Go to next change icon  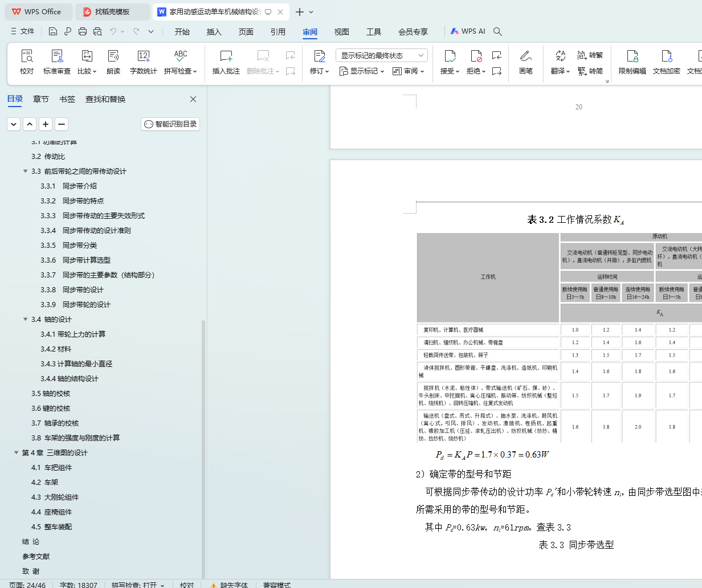pyautogui.click(x=497, y=71)
